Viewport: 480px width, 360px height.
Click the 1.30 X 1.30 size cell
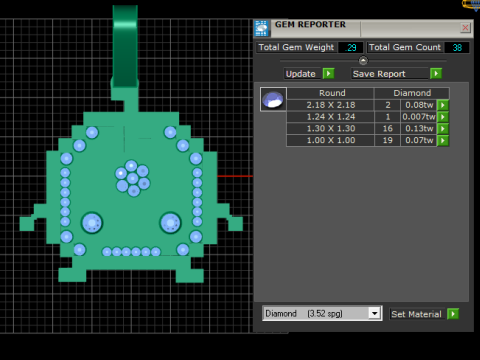(330, 129)
